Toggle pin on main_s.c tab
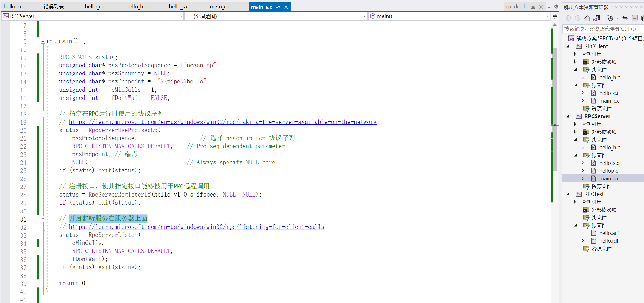Viewport: 644px width, 303px height. coord(278,7)
